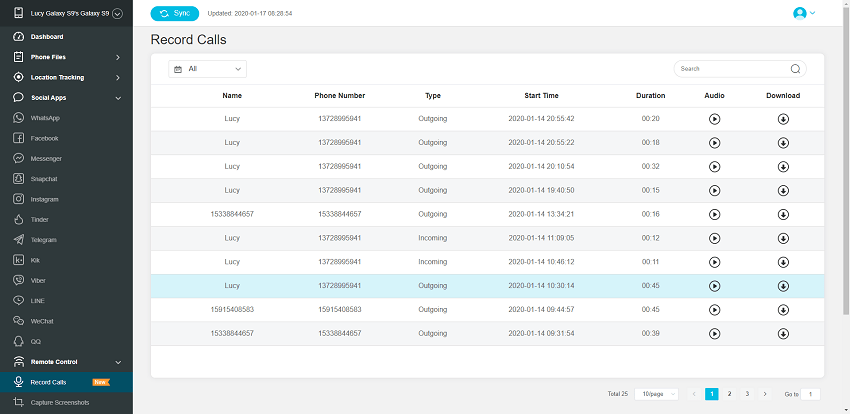
Task: Click the Duration column header
Action: point(651,95)
